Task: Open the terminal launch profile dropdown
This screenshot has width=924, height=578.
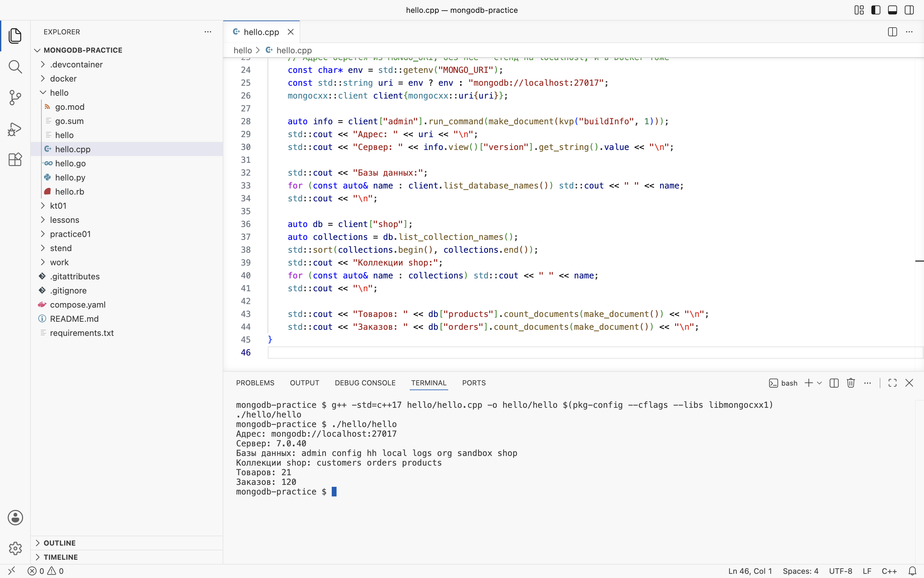Action: point(819,383)
